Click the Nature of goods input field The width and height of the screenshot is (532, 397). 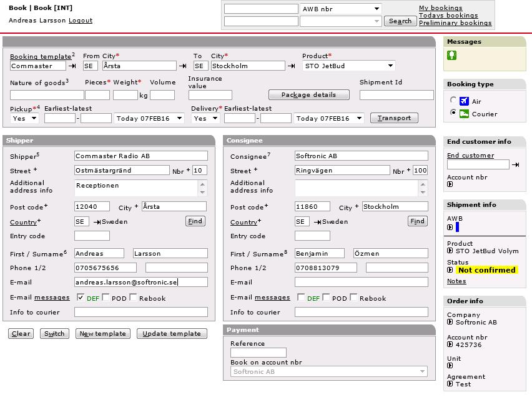[47, 95]
